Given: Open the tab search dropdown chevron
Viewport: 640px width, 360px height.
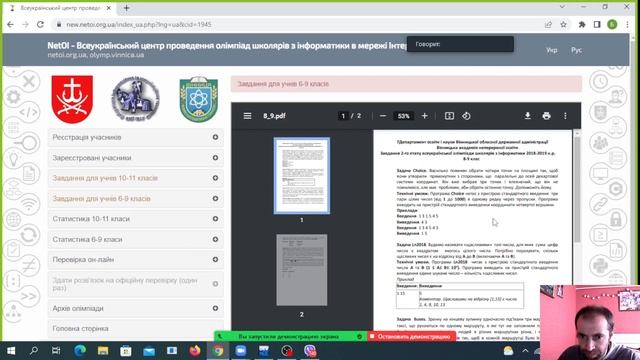Looking at the screenshot, I should tap(562, 7).
